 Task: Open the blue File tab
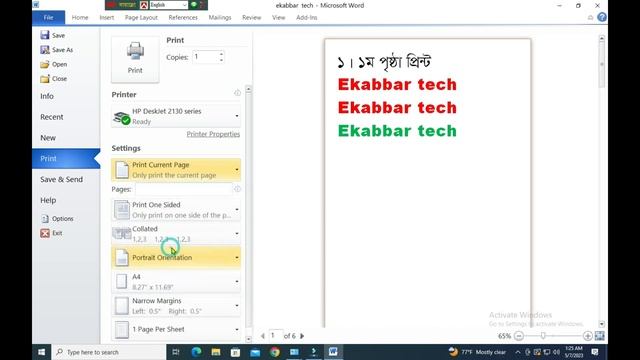(49, 18)
